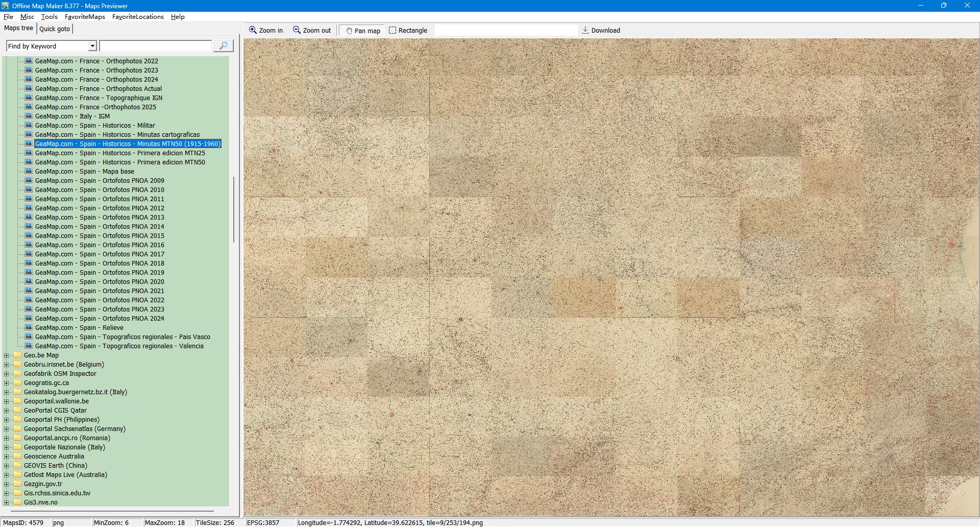
Task: Click the Download arrow icon
Action: [585, 30]
